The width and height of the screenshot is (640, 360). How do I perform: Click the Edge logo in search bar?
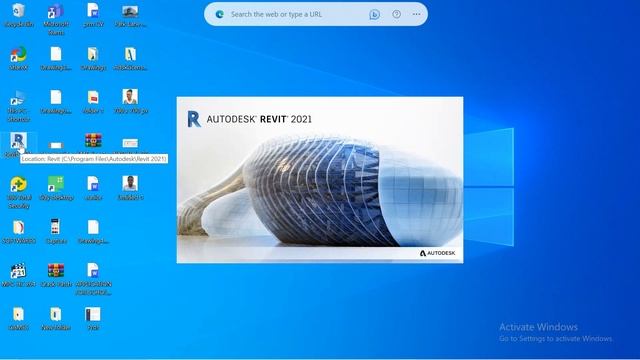pyautogui.click(x=220, y=14)
